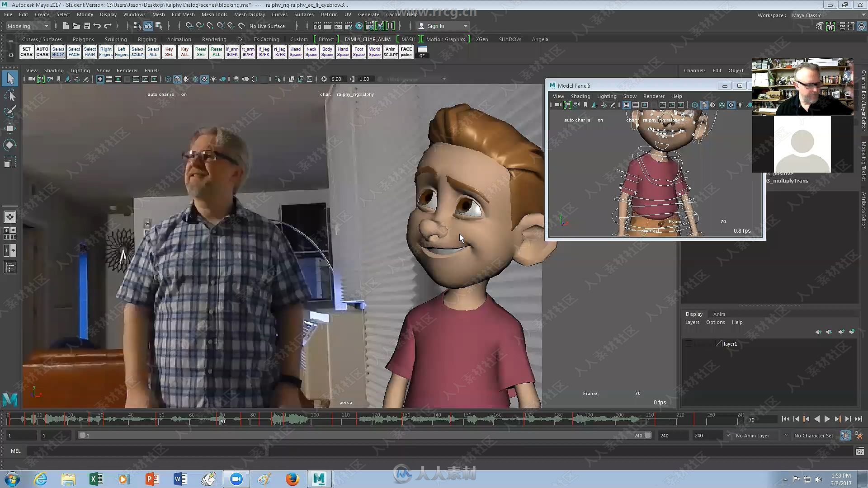Toggle wireframe shading in main viewport toolbar
This screenshot has width=868, height=488.
point(168,79)
